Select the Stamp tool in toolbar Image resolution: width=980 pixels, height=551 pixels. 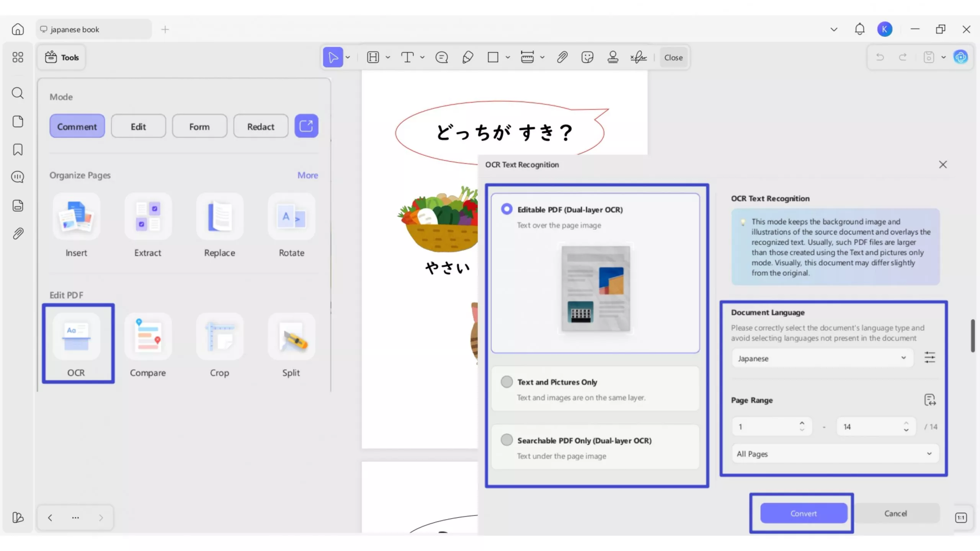[x=612, y=57]
